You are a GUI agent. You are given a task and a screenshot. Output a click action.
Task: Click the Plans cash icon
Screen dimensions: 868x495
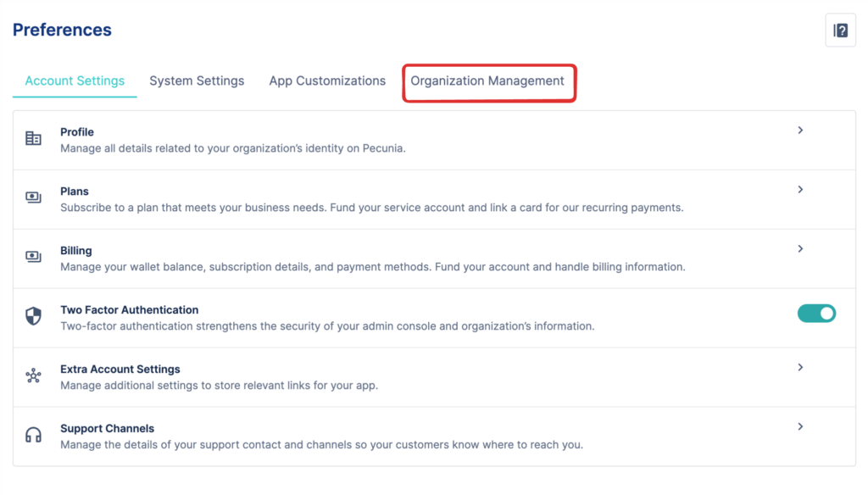point(33,197)
